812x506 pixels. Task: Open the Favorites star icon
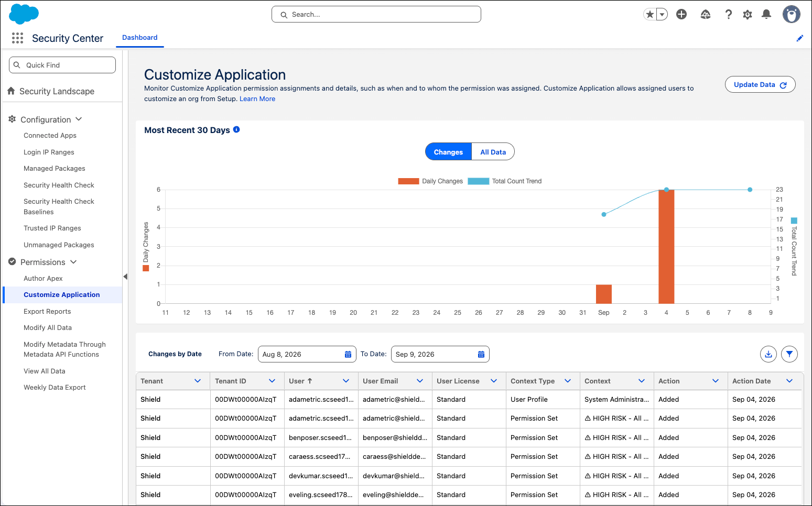[x=650, y=15]
